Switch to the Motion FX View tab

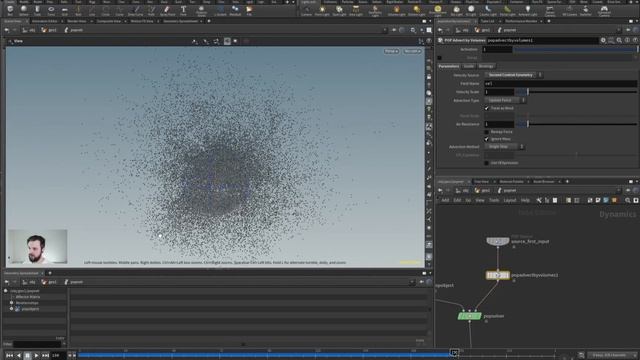(x=142, y=21)
